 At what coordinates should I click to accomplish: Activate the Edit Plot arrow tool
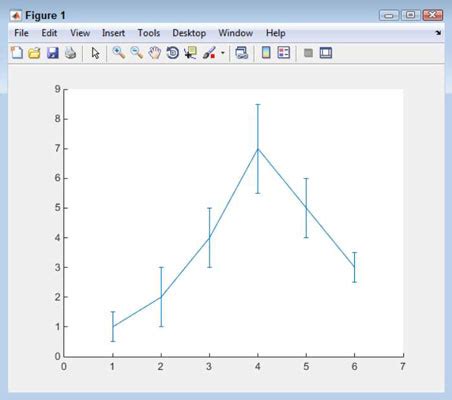tap(95, 53)
